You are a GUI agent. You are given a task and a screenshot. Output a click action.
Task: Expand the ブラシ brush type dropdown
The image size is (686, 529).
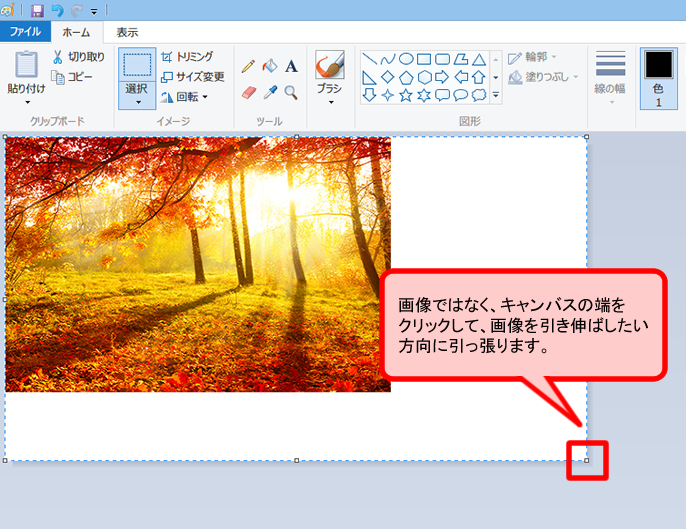[x=330, y=102]
